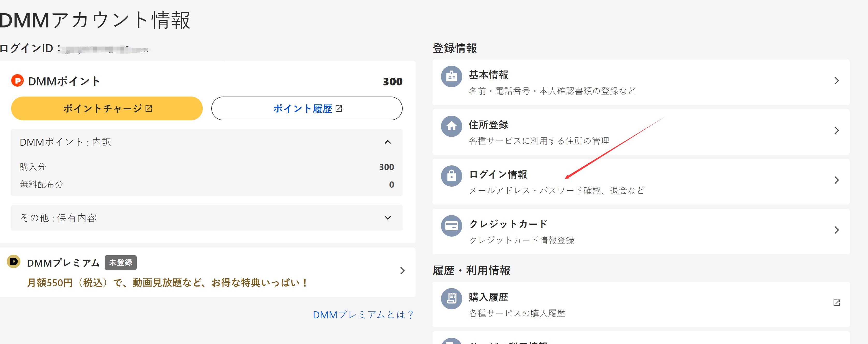Viewport: 868px width, 344px height.
Task: Click the 月額550円 premium promo text
Action: coord(167,283)
